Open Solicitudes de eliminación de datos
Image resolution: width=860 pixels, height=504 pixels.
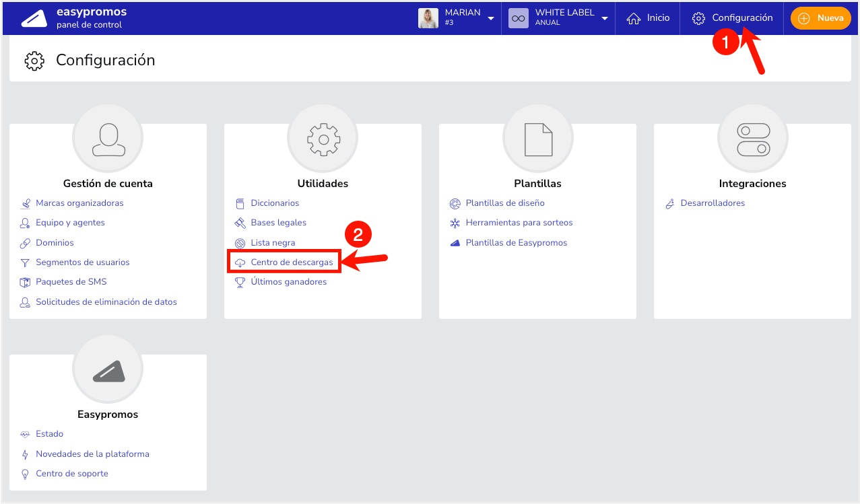coord(106,302)
